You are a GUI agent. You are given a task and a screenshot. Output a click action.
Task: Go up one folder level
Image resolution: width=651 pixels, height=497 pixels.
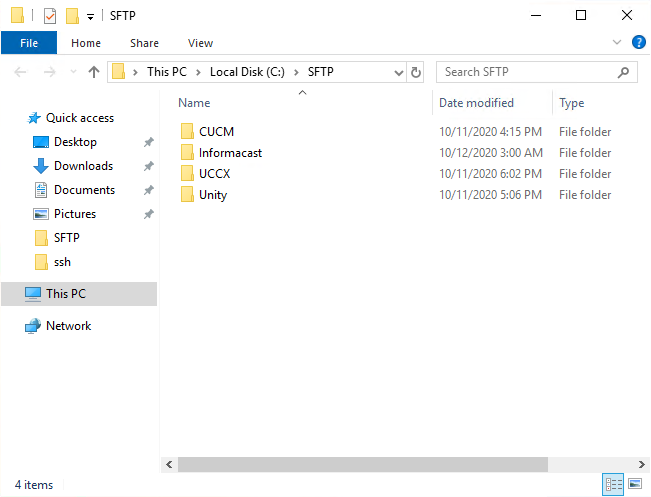(x=94, y=72)
